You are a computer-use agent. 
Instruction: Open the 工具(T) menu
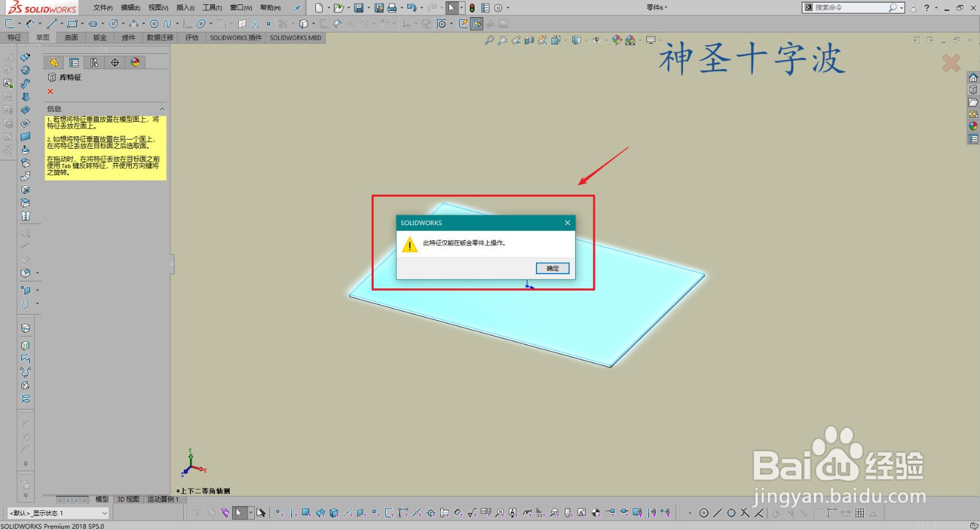point(212,8)
